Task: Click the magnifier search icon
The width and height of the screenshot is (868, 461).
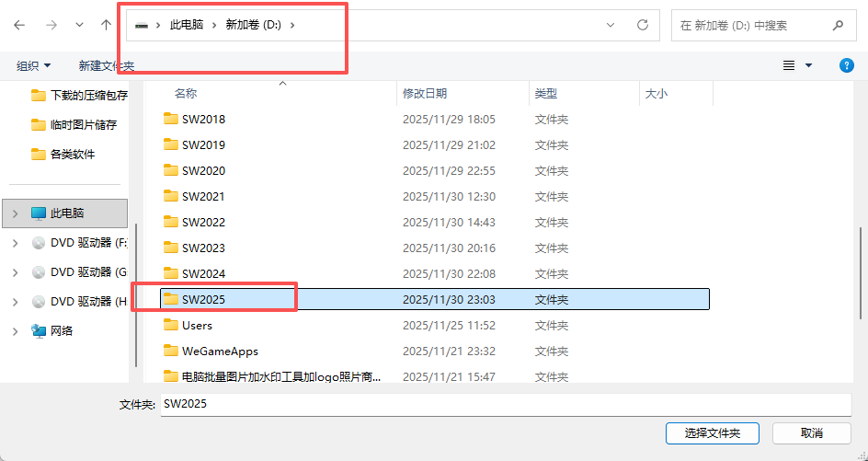Action: 838,25
